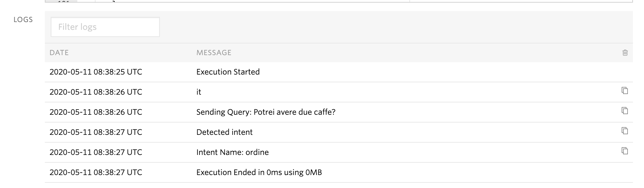Click the LOGS section label
This screenshot has height=188, width=644.
pyautogui.click(x=23, y=19)
